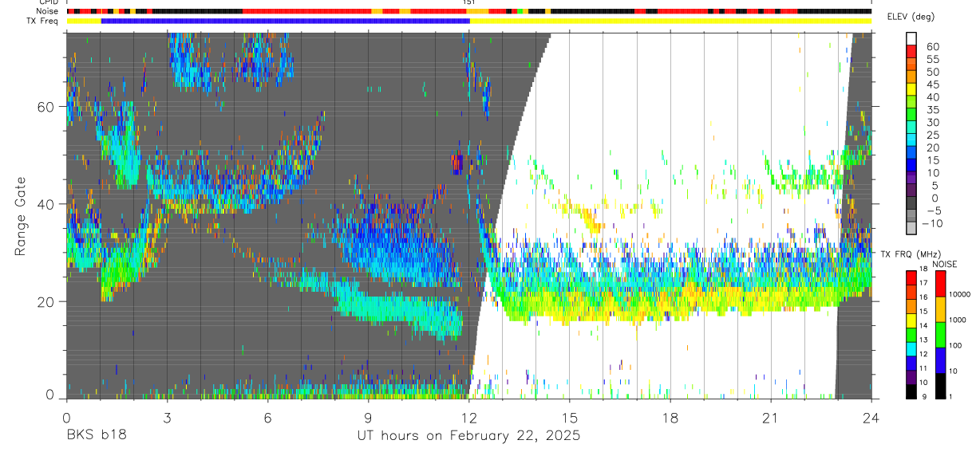Click the '24' tick on the UT hours axis
This screenshot has width=980, height=452.
pyautogui.click(x=871, y=417)
